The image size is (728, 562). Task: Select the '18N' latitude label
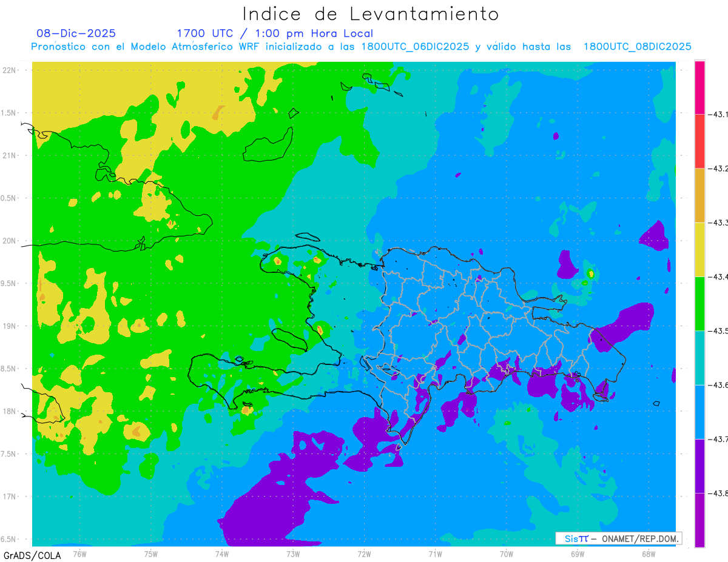[x=9, y=412]
